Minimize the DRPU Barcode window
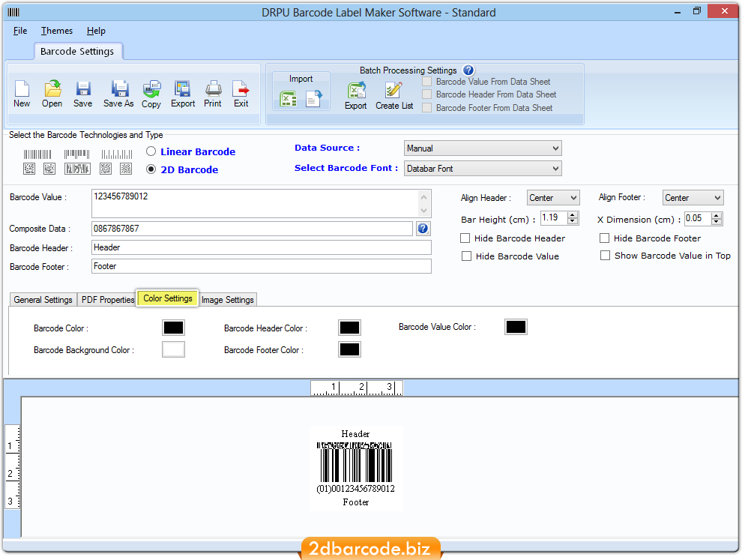742x560 pixels. [x=678, y=12]
